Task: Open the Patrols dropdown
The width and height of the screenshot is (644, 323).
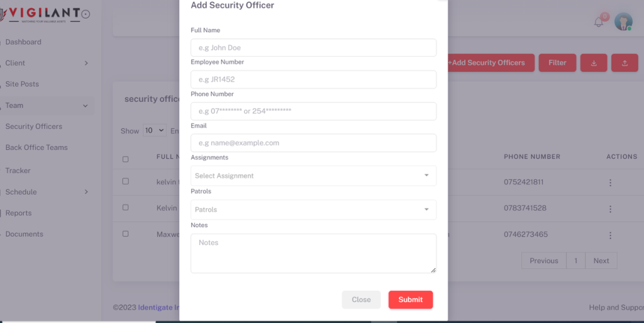Action: [x=313, y=210]
